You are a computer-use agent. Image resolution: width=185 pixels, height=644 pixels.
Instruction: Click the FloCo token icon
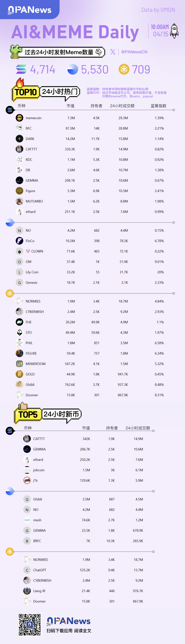tap(19, 241)
